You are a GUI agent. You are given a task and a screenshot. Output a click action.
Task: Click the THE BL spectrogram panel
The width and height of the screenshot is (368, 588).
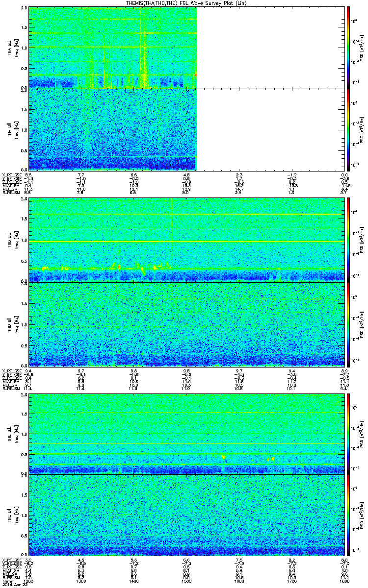point(186,433)
